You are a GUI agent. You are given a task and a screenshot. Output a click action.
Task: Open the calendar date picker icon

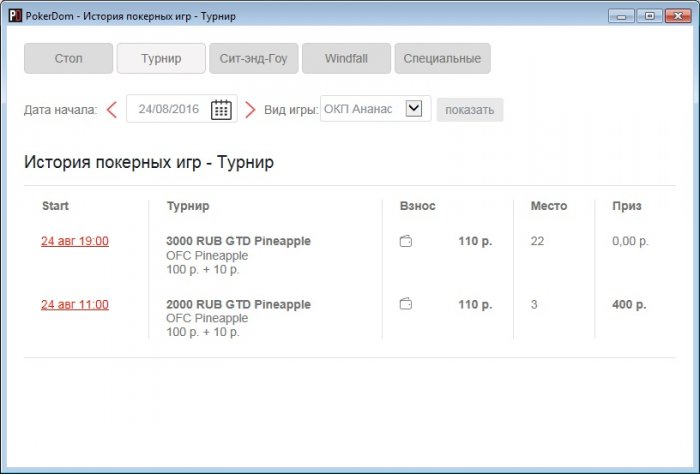point(221,109)
